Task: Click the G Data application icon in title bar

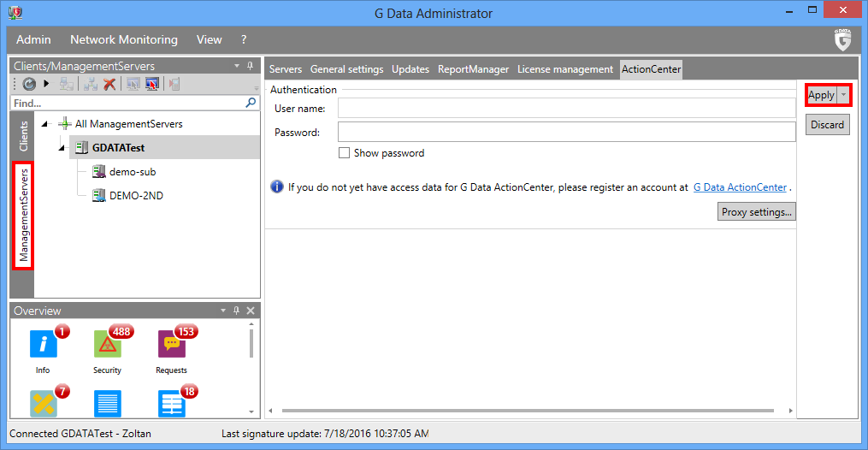Action: point(15,12)
